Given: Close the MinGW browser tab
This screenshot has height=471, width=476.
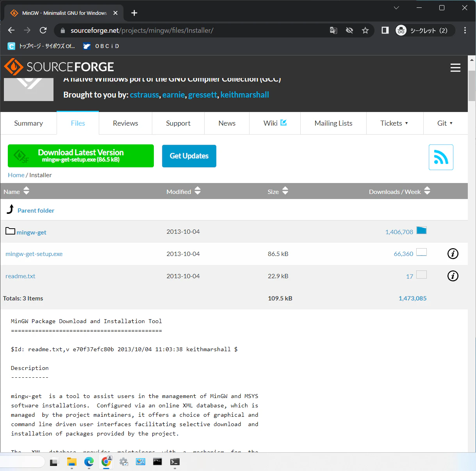Looking at the screenshot, I should click(116, 13).
